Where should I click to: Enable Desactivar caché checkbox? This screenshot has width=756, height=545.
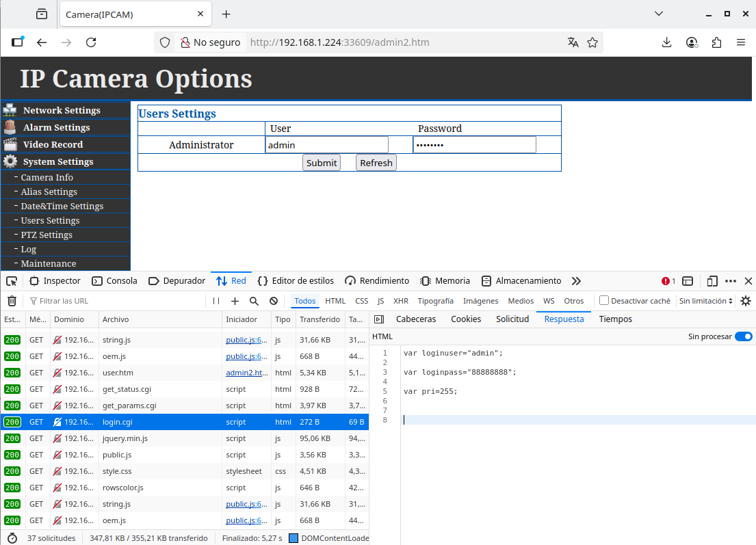point(604,301)
